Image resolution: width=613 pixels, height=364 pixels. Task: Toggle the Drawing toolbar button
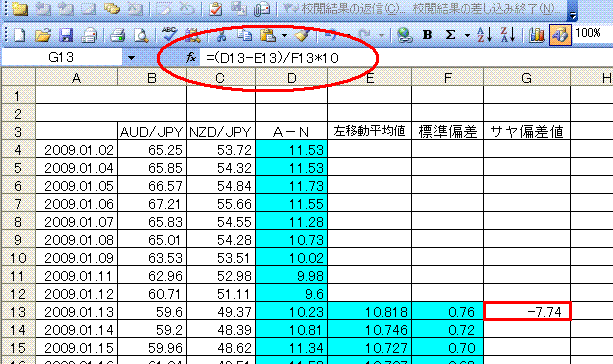click(x=560, y=35)
